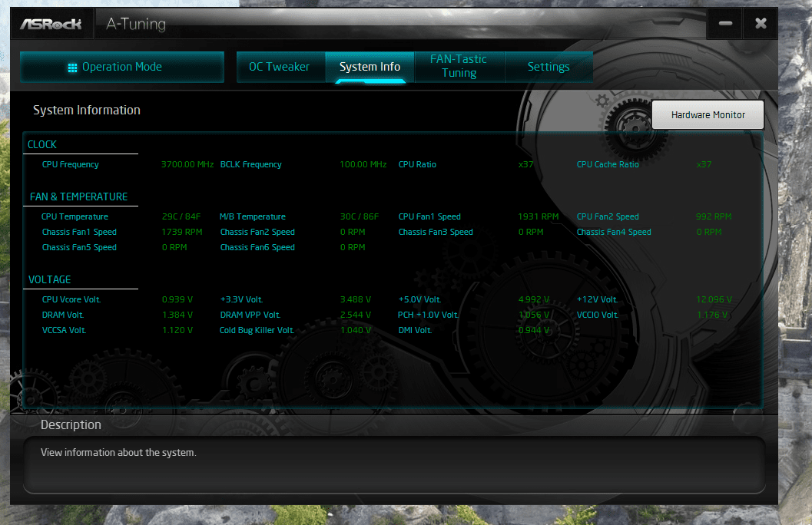Image resolution: width=812 pixels, height=525 pixels.
Task: Click the +3.3V Volt. label
Action: pyautogui.click(x=241, y=300)
